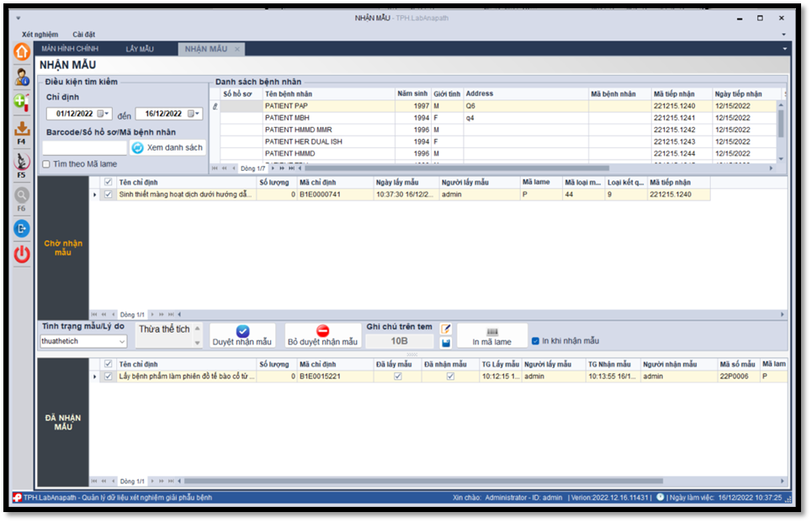Open the end date 16/12/2022 dropdown
The width and height of the screenshot is (812, 523).
click(x=197, y=114)
